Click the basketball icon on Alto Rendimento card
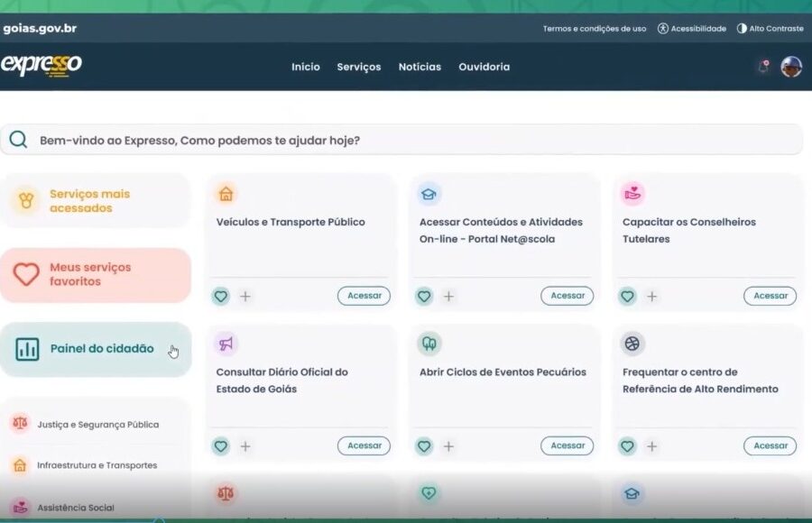The height and width of the screenshot is (523, 812). coord(632,344)
